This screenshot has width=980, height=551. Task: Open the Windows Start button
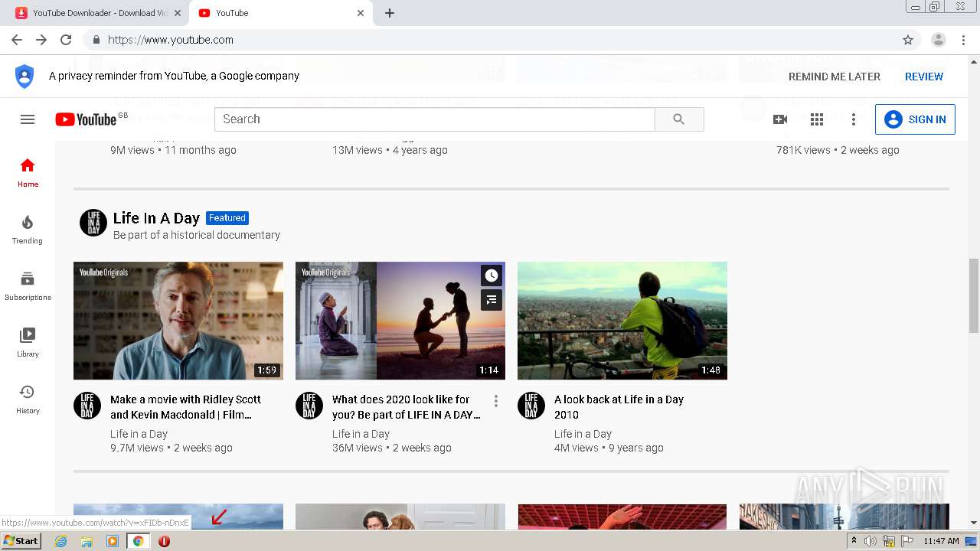tap(21, 541)
